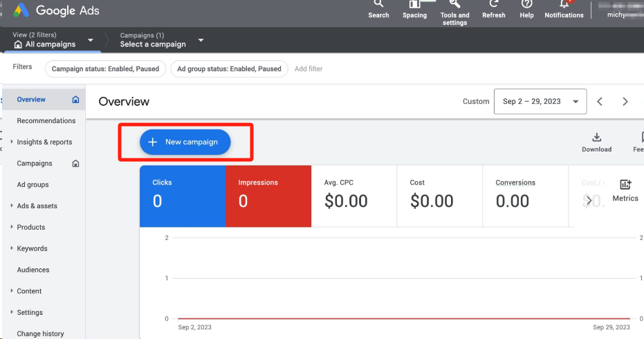Open the Help question mark icon
This screenshot has height=339, width=644.
[x=526, y=3]
